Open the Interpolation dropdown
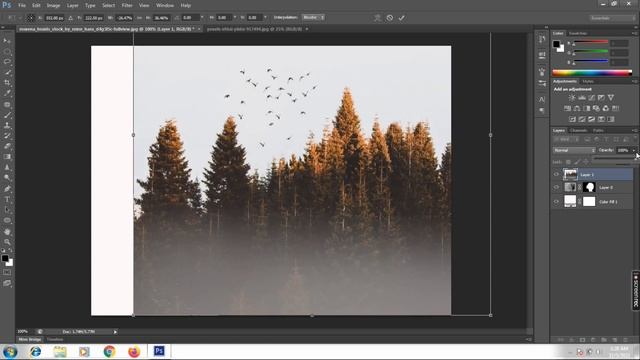Image resolution: width=640 pixels, height=360 pixels. point(313,18)
